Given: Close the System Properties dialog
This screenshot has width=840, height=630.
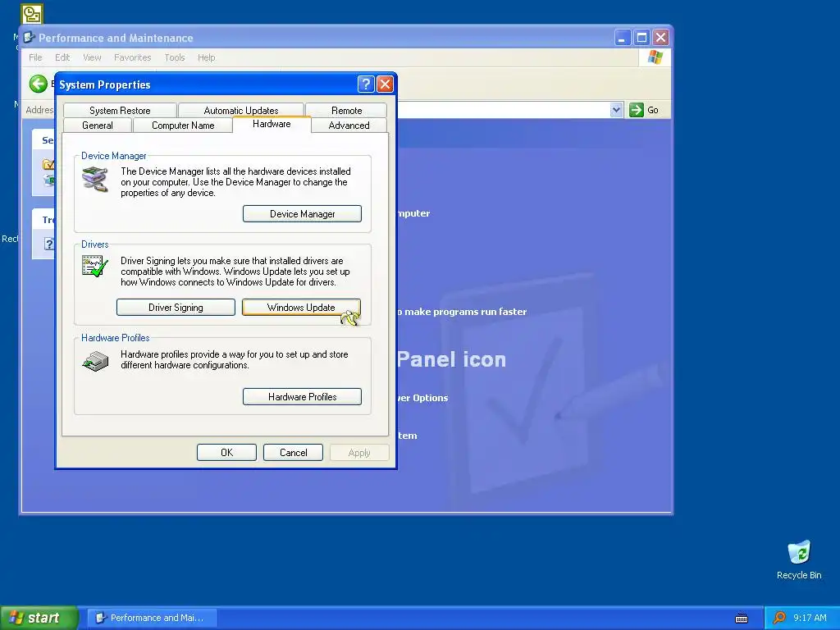Looking at the screenshot, I should coord(386,84).
